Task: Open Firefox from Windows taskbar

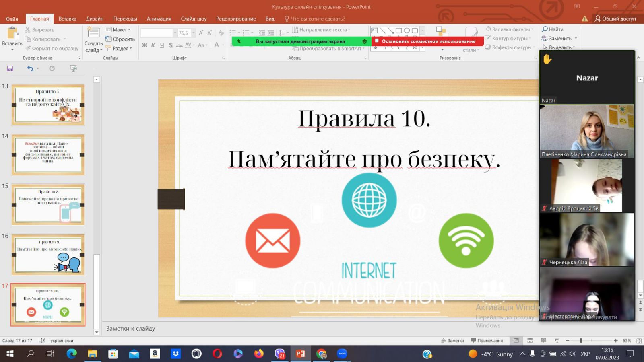Action: point(258,354)
